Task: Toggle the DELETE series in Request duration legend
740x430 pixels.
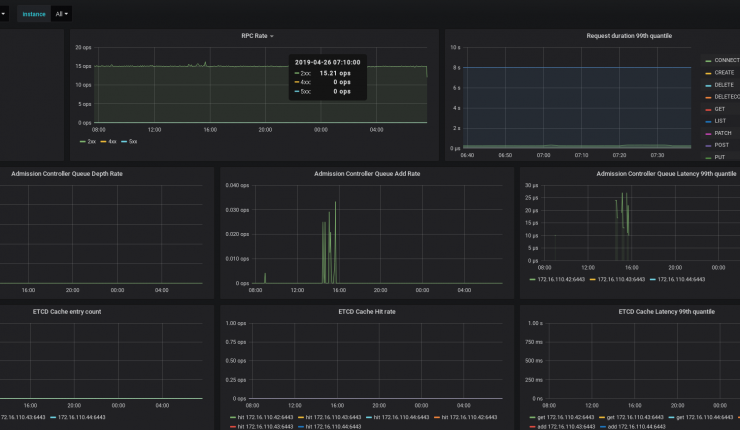Action: click(720, 85)
